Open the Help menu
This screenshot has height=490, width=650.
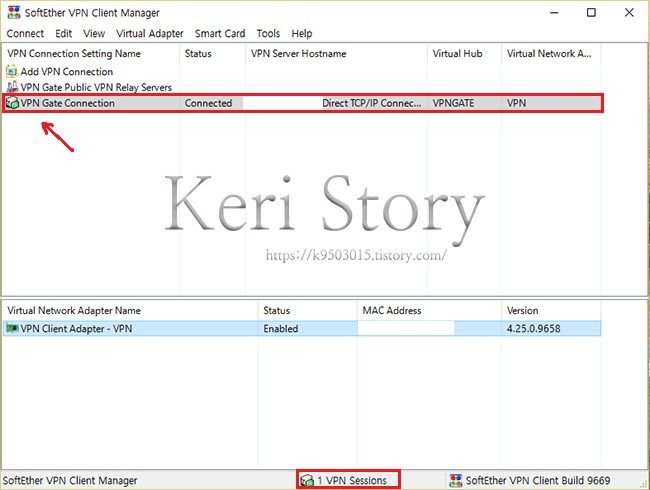click(x=302, y=34)
